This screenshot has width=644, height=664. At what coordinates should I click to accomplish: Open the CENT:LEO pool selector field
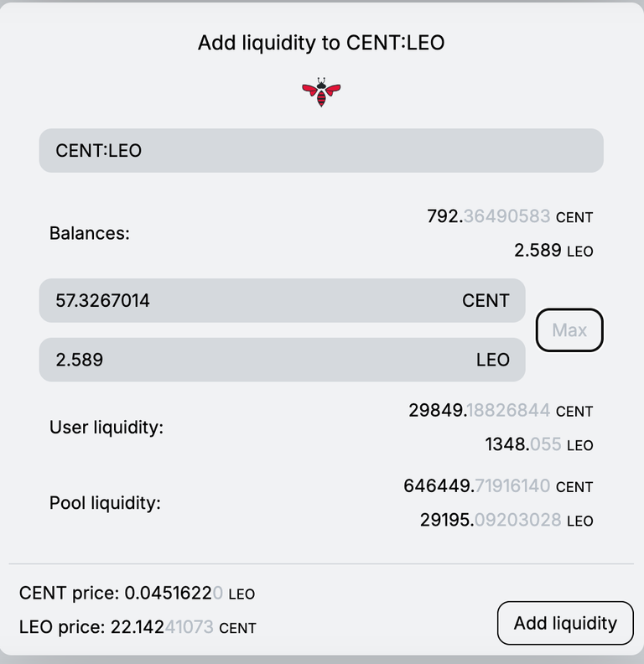coord(321,150)
